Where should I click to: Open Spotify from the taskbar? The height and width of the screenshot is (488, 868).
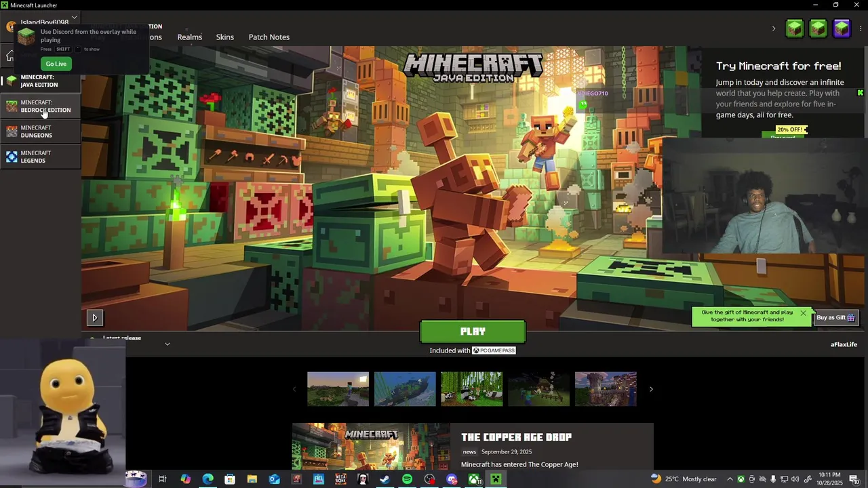tap(407, 479)
